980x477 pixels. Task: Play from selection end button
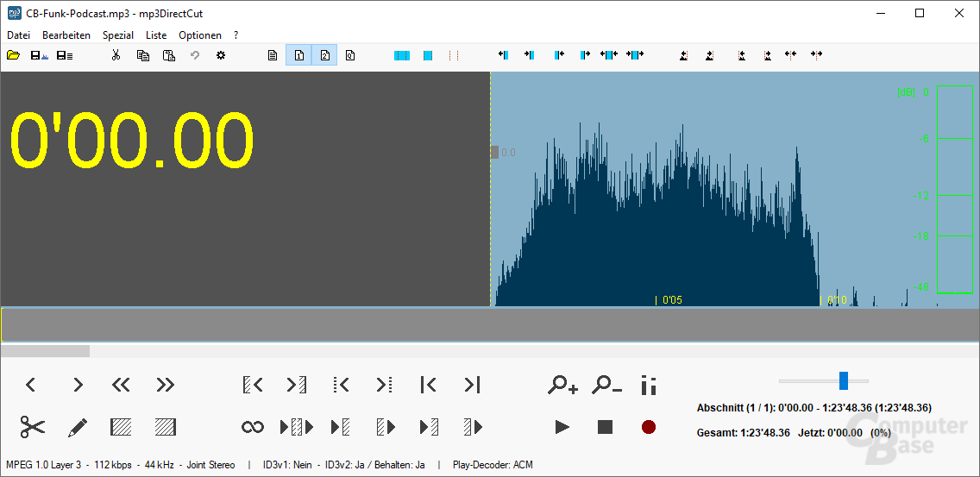(473, 427)
